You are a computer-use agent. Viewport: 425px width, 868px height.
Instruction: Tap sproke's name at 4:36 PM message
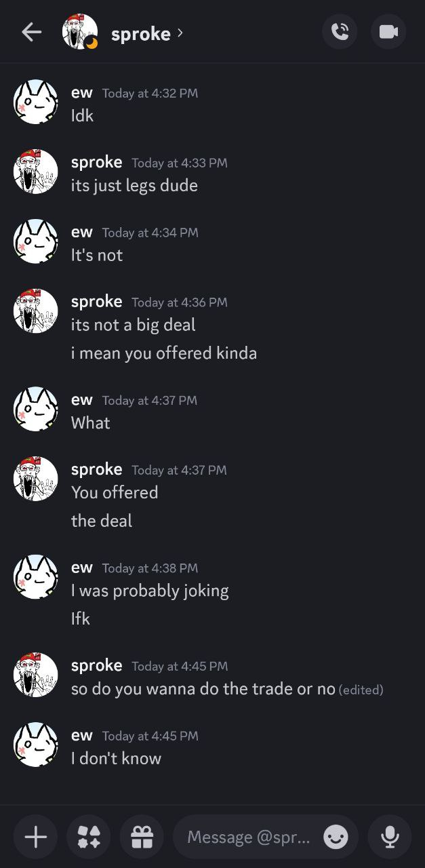pyautogui.click(x=97, y=301)
